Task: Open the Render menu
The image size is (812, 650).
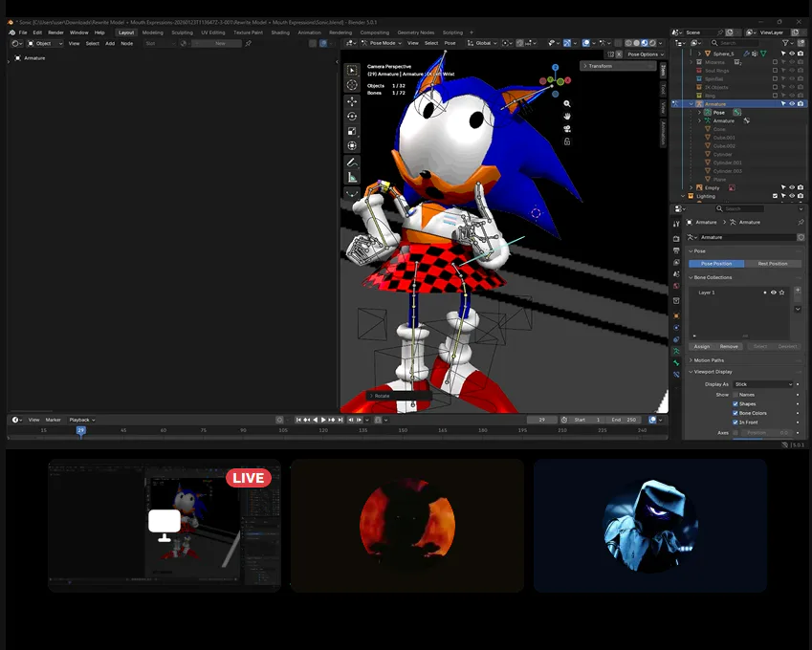Action: pos(56,32)
